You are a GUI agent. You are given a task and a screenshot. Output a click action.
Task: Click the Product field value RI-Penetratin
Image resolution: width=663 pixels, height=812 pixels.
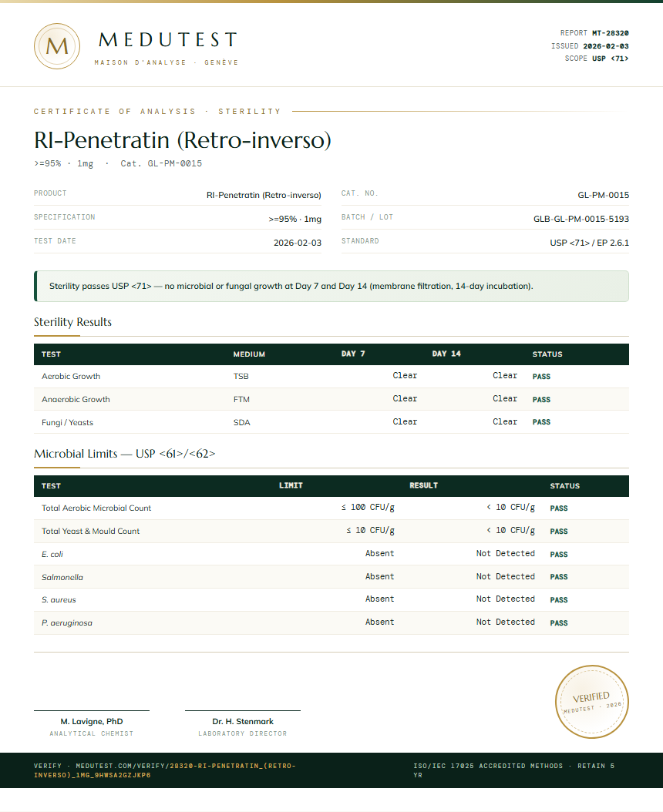pos(264,195)
